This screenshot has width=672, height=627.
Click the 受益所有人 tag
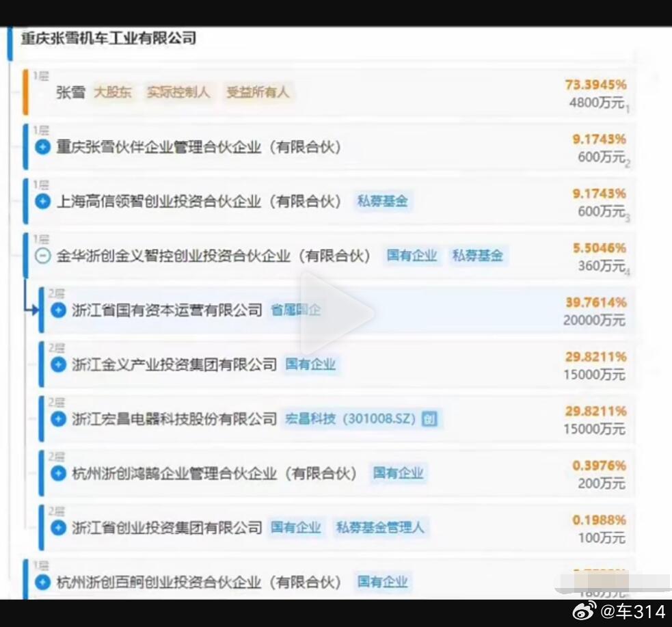[258, 92]
